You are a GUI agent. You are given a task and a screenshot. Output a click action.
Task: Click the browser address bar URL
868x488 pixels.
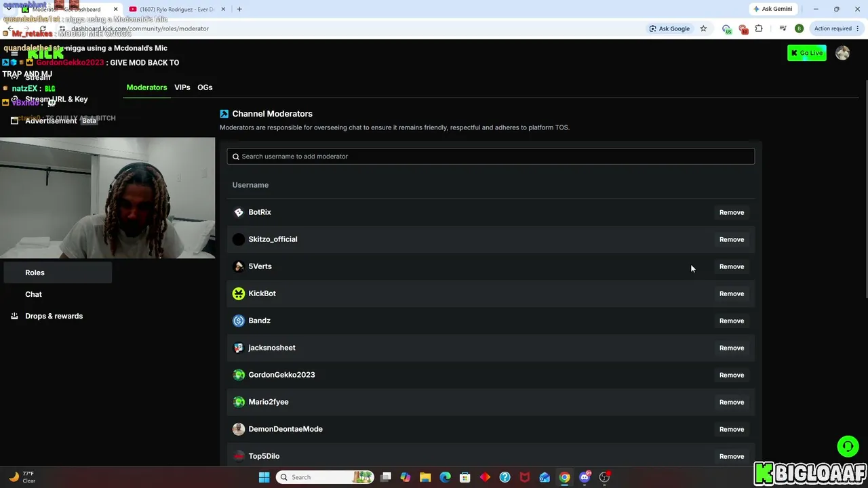pos(140,28)
